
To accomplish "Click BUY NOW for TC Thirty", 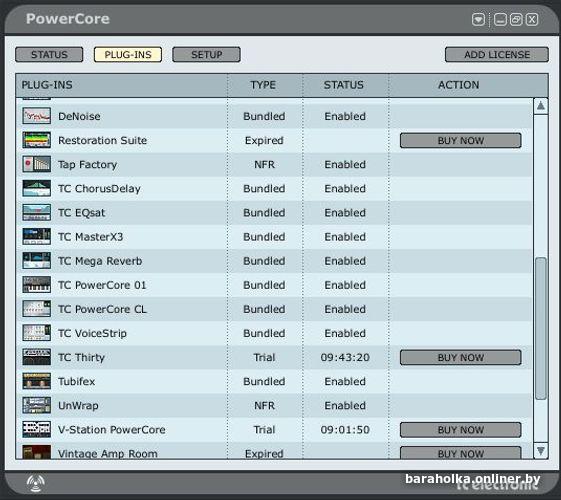I will click(x=460, y=357).
